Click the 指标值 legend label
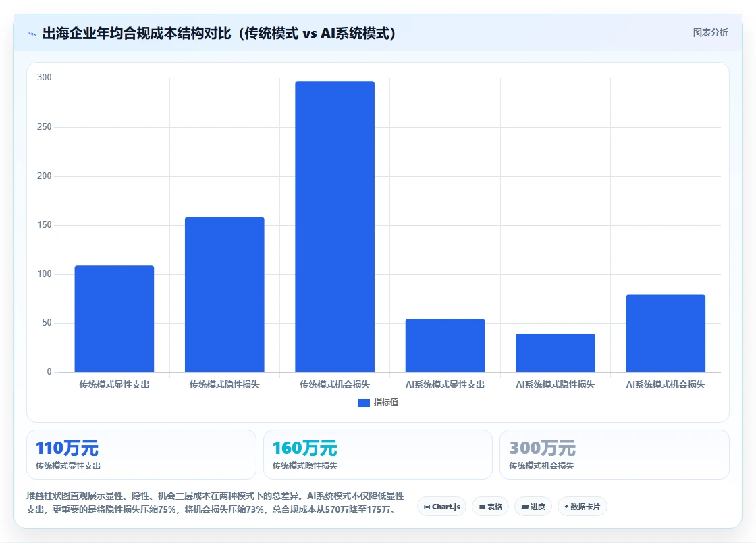756x543 pixels. pyautogui.click(x=385, y=403)
